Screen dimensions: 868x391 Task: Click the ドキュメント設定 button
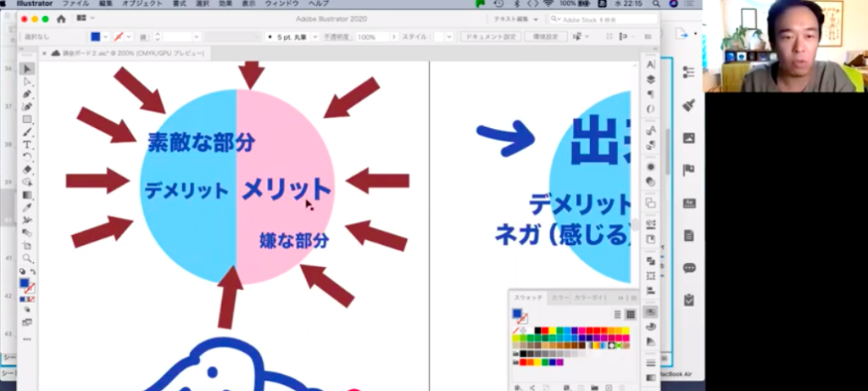490,37
